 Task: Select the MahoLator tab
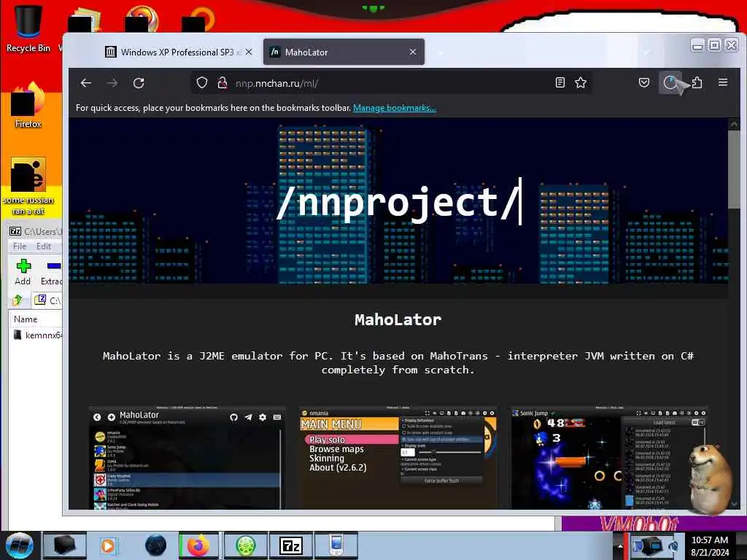pyautogui.click(x=344, y=52)
